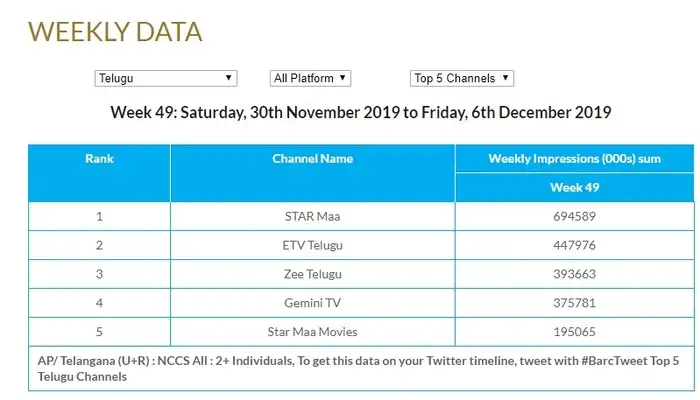This screenshot has height=400, width=700.
Task: Expand the All Platform dropdown
Action: click(x=310, y=78)
